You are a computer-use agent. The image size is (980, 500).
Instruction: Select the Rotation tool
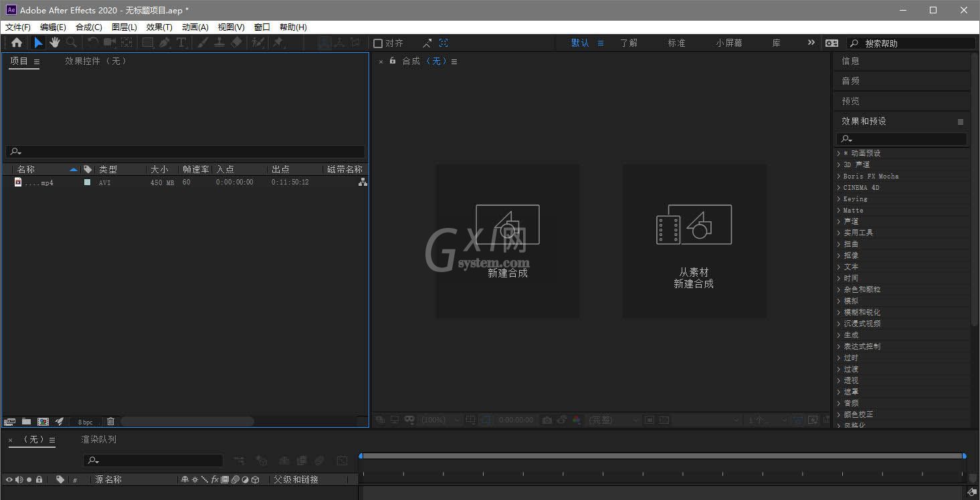93,43
